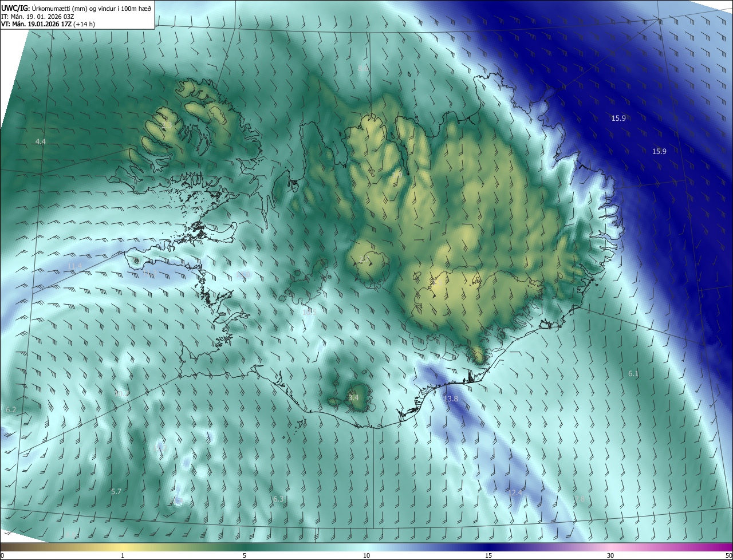Viewport: 733px width, 560px height.
Task: Click the 10.5 value label on the map
Action: [309, 312]
